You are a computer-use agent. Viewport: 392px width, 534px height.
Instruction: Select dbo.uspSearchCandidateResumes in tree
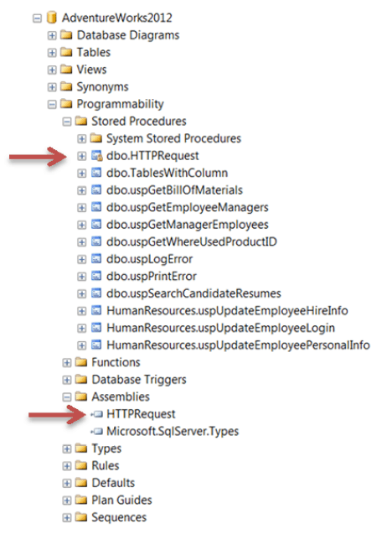pyautogui.click(x=193, y=293)
